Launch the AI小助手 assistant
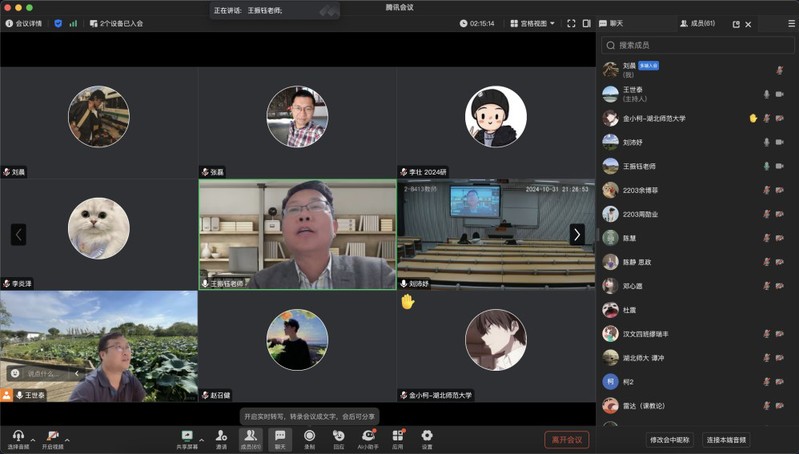 click(x=367, y=437)
